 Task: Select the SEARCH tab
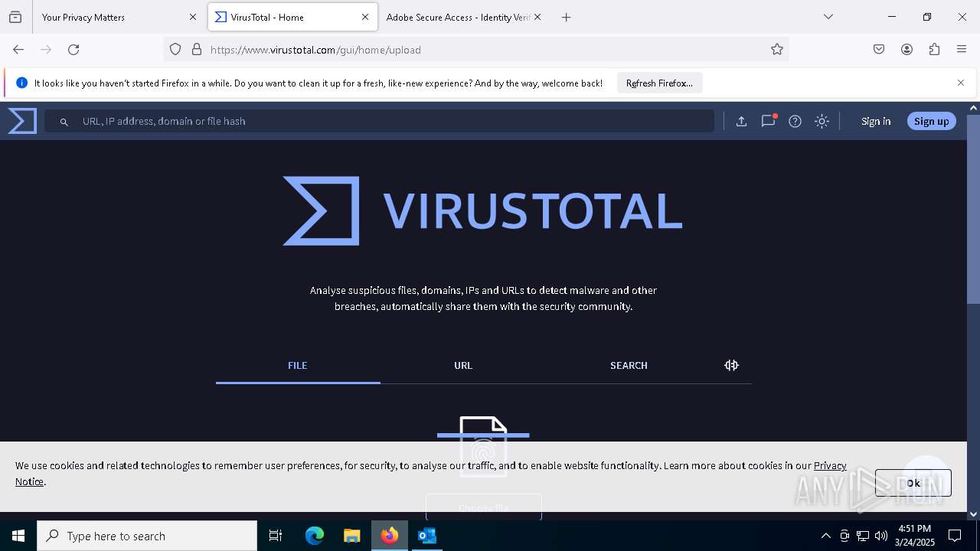pyautogui.click(x=629, y=366)
